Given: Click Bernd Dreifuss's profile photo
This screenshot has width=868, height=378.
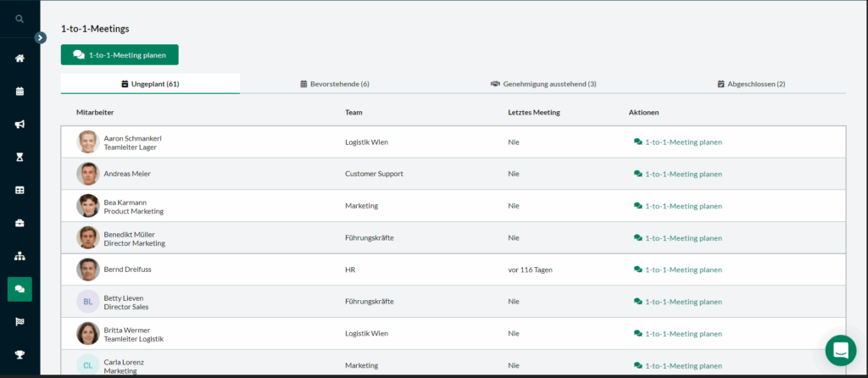Looking at the screenshot, I should click(x=88, y=270).
